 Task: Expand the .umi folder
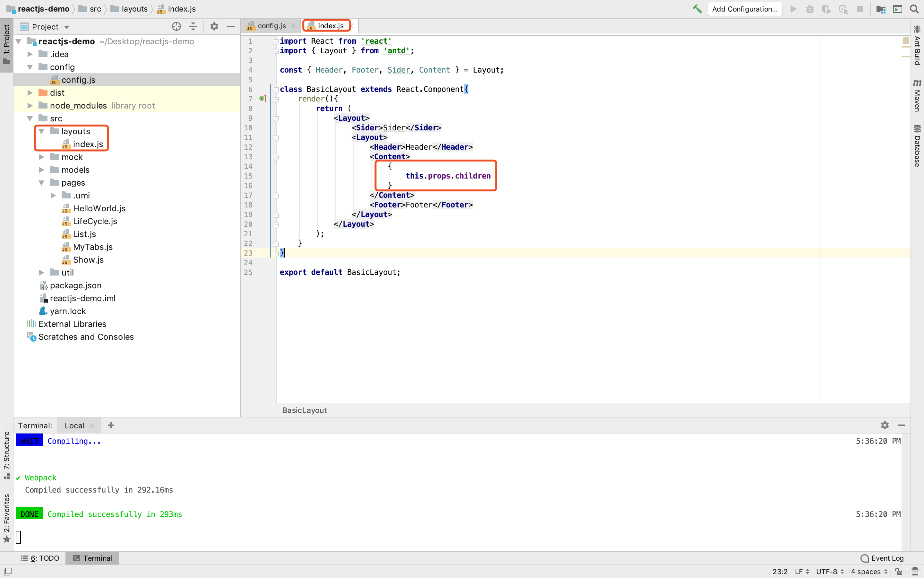(53, 196)
